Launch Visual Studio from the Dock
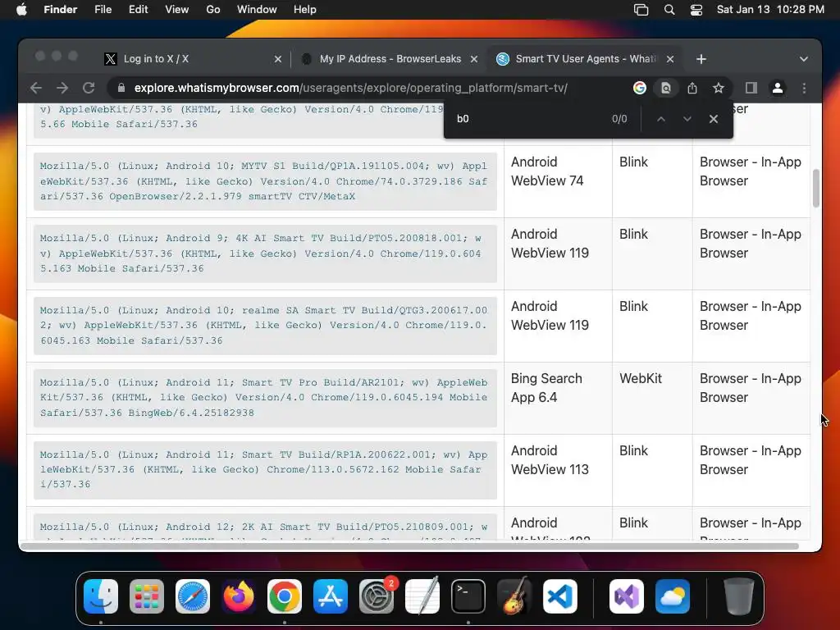840x630 pixels. [x=627, y=596]
